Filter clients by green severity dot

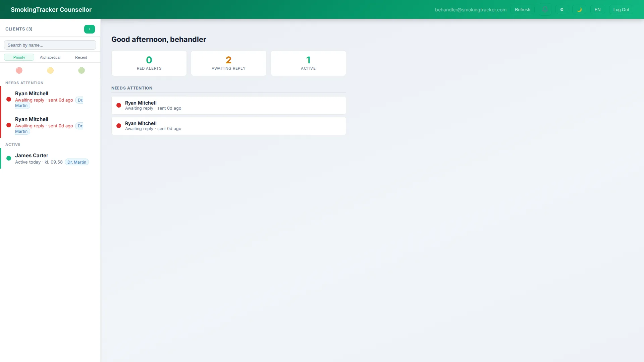81,70
